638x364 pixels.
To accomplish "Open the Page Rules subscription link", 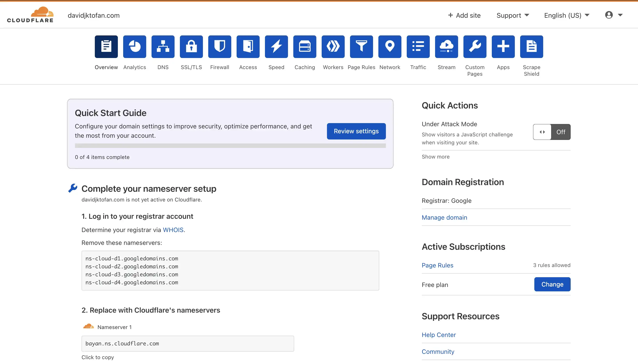I will (x=438, y=265).
